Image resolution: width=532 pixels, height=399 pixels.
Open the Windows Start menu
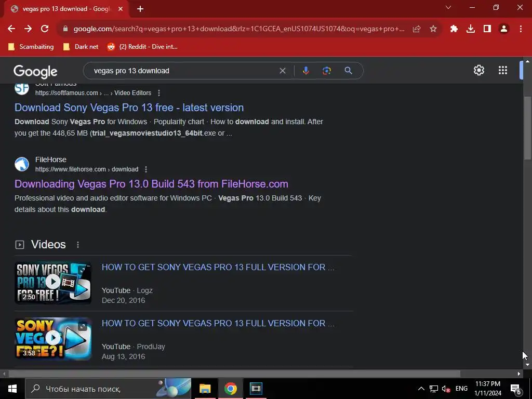click(12, 389)
